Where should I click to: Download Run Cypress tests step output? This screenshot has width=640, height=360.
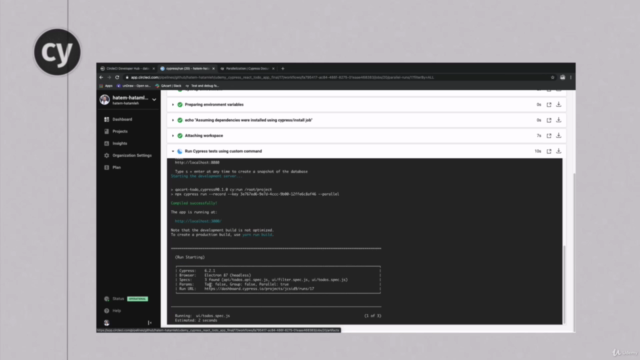coord(559,151)
